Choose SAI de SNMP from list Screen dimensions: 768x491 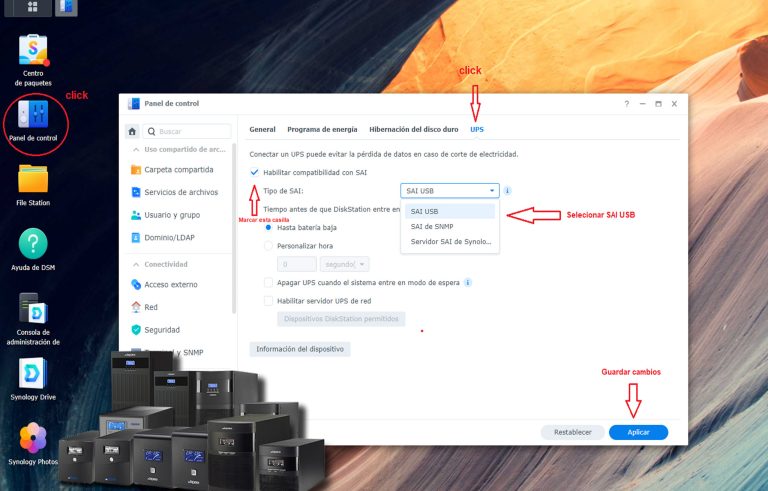click(431, 226)
